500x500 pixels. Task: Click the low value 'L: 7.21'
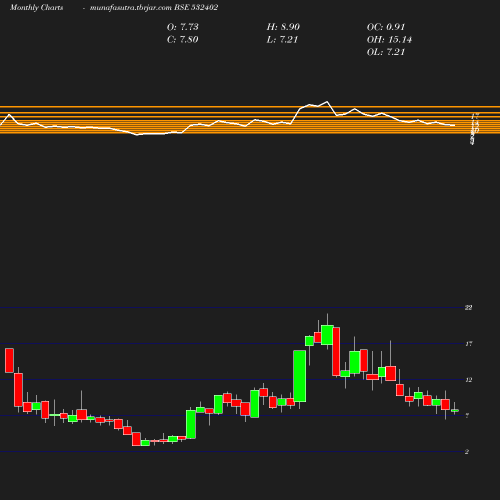(x=282, y=39)
